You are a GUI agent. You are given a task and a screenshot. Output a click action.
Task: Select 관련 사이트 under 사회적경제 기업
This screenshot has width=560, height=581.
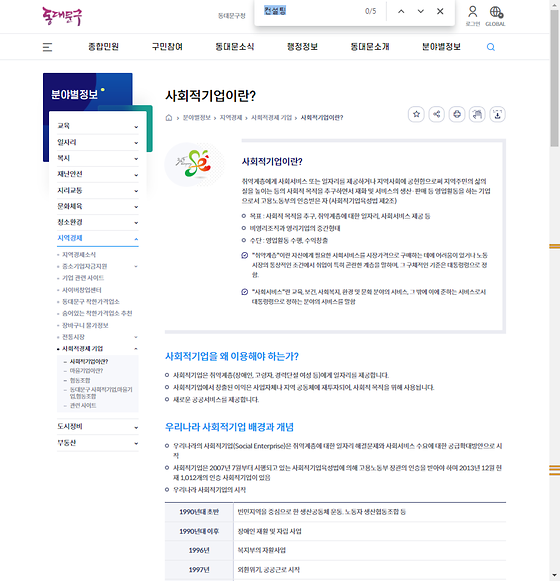point(83,405)
